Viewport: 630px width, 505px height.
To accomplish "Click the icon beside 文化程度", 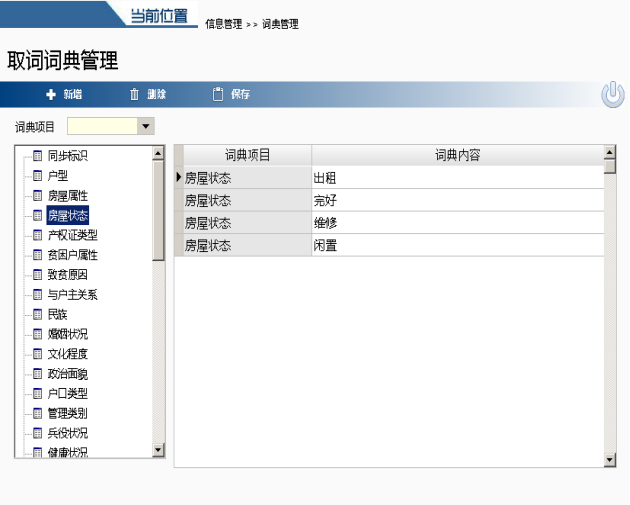I will [37, 354].
